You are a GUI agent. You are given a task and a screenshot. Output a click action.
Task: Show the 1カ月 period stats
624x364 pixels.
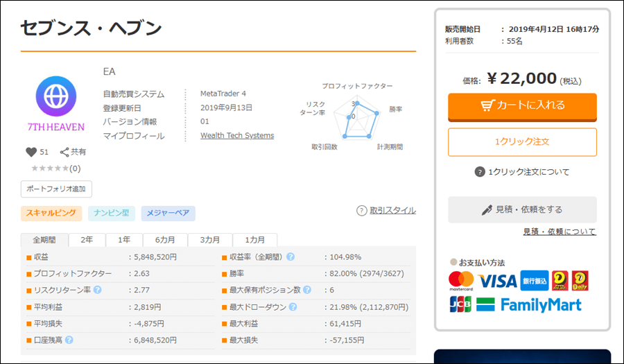(256, 240)
